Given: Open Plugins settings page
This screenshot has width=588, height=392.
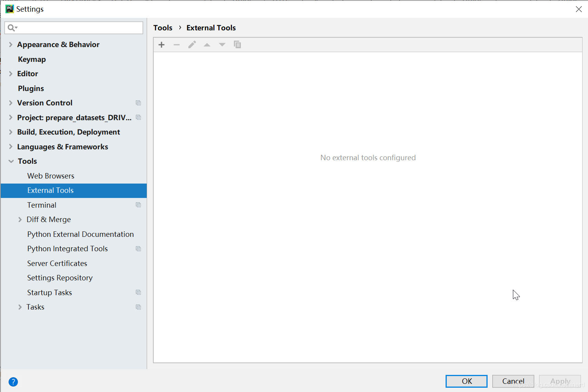Looking at the screenshot, I should tap(31, 89).
